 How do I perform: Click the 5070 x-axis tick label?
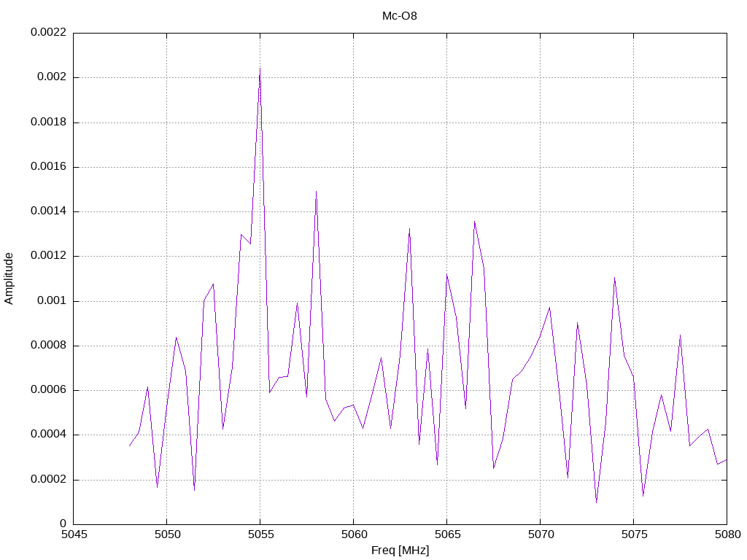click(x=541, y=534)
